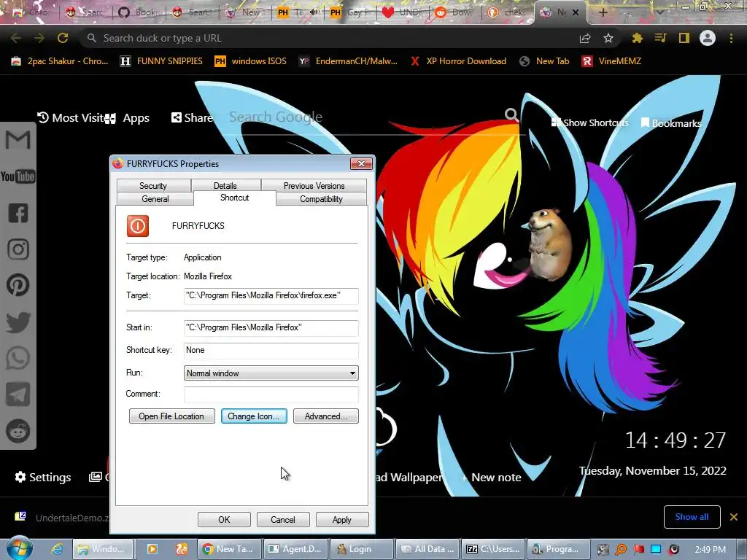The height and width of the screenshot is (560, 747).
Task: Expand the Run dropdown
Action: tap(352, 373)
